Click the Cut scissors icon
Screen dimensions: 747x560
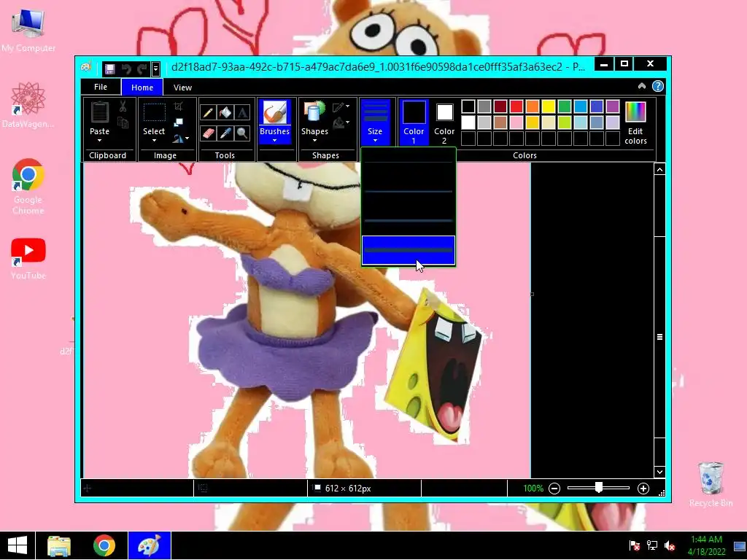point(123,106)
